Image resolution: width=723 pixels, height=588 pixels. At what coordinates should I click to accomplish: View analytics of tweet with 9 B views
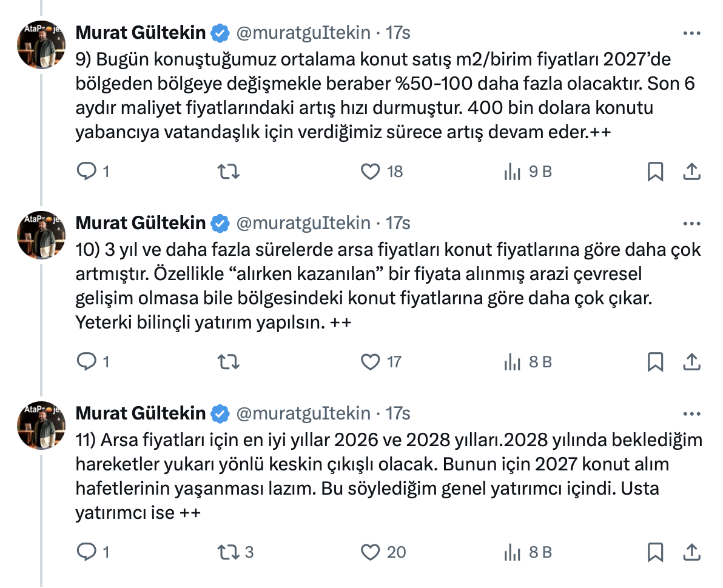pyautogui.click(x=513, y=172)
